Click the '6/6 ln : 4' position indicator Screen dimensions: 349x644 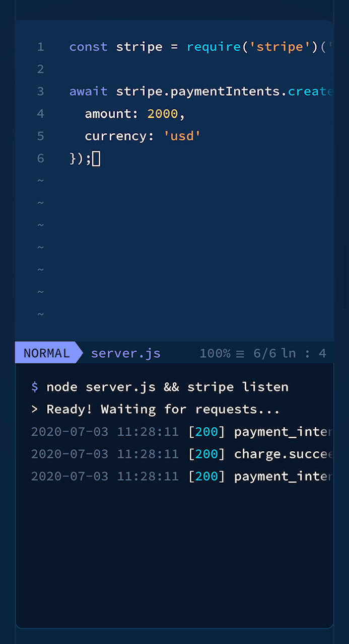290,353
